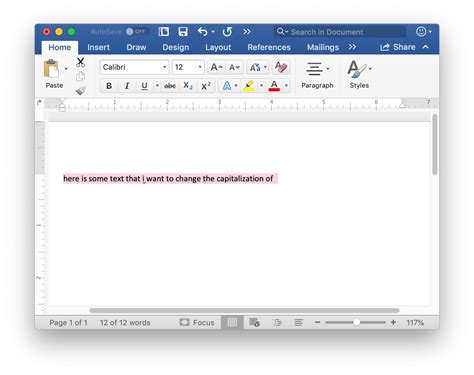Click the template layout icon in title bar

163,32
